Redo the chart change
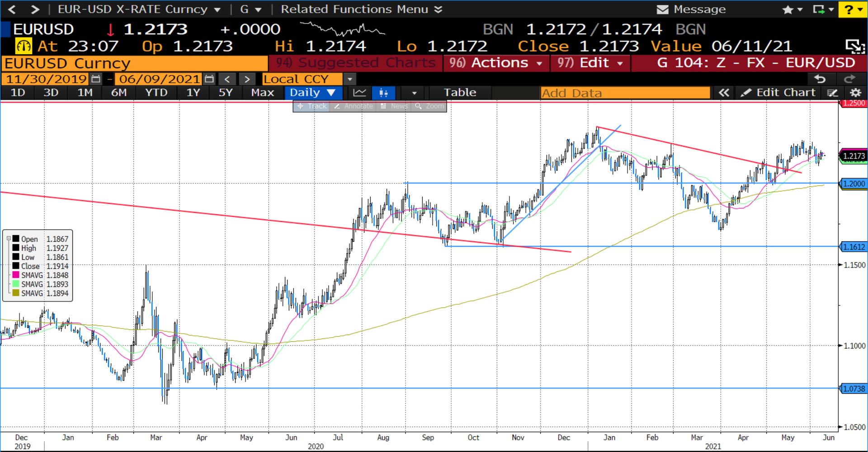This screenshot has height=452, width=868. (849, 79)
